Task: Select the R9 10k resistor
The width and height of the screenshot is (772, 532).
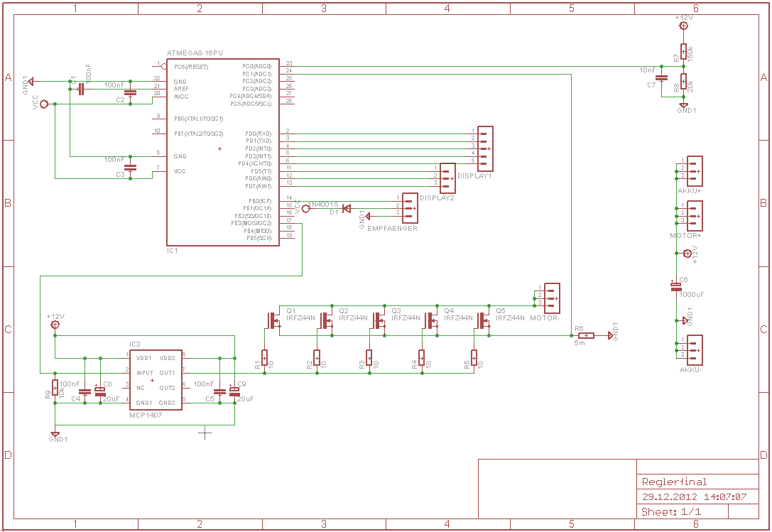Action: (55, 388)
